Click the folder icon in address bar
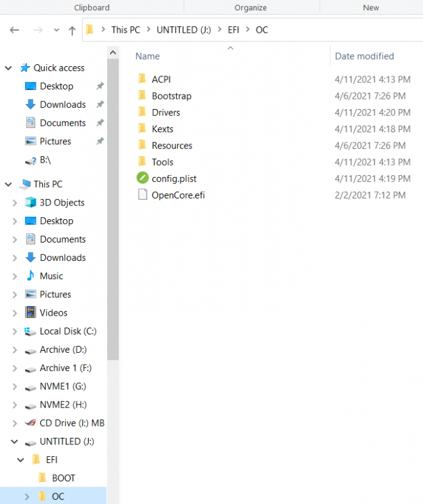This screenshot has width=423, height=504. pyautogui.click(x=90, y=30)
